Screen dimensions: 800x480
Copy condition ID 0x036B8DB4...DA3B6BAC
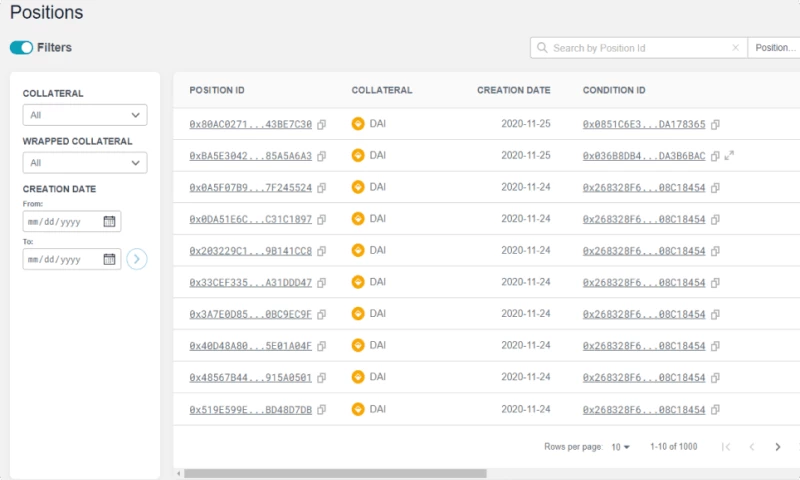tap(715, 156)
